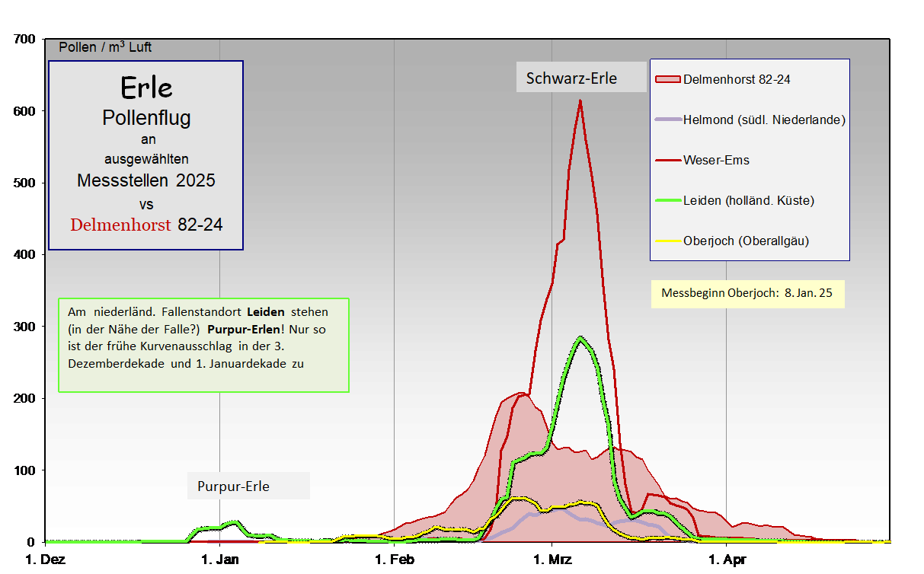This screenshot has height=574, width=924.
Task: Click the 'Schwarz-Erle' annotation label
Action: [x=571, y=78]
